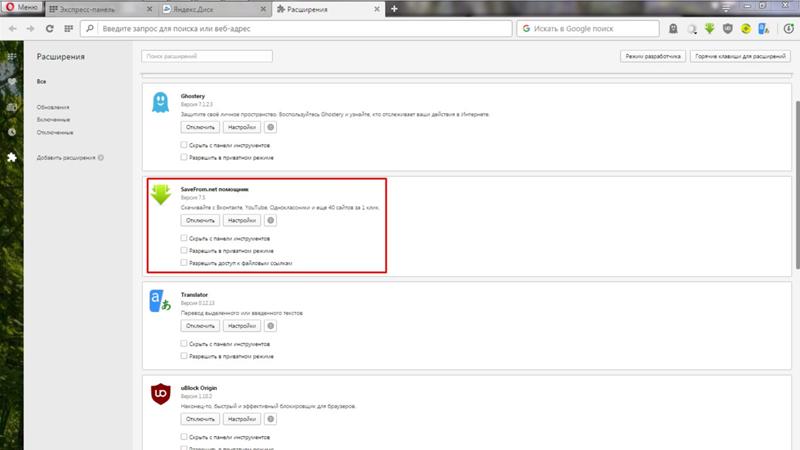This screenshot has height=450, width=800.
Task: Check Ghostery 'Разрешить в приватном режиме'
Action: point(184,157)
